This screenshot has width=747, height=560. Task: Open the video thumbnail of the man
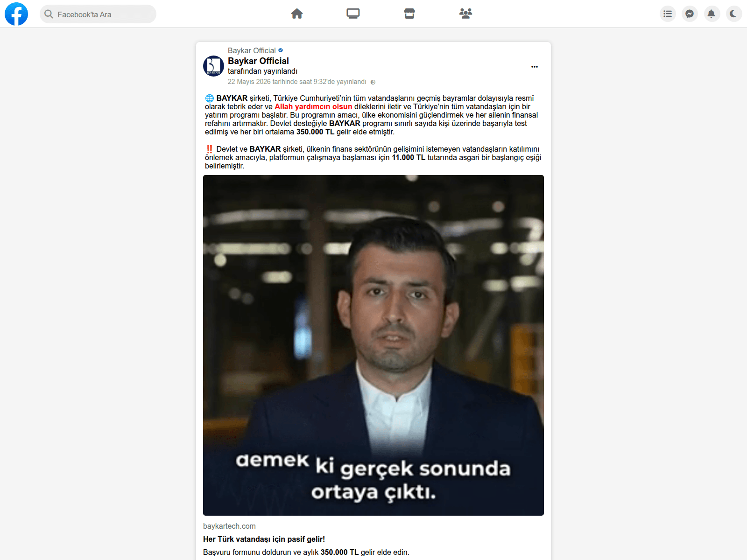pyautogui.click(x=373, y=345)
